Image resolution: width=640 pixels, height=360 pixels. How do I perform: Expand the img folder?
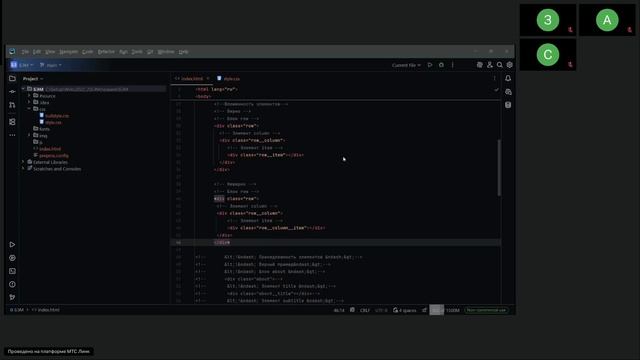click(x=29, y=136)
